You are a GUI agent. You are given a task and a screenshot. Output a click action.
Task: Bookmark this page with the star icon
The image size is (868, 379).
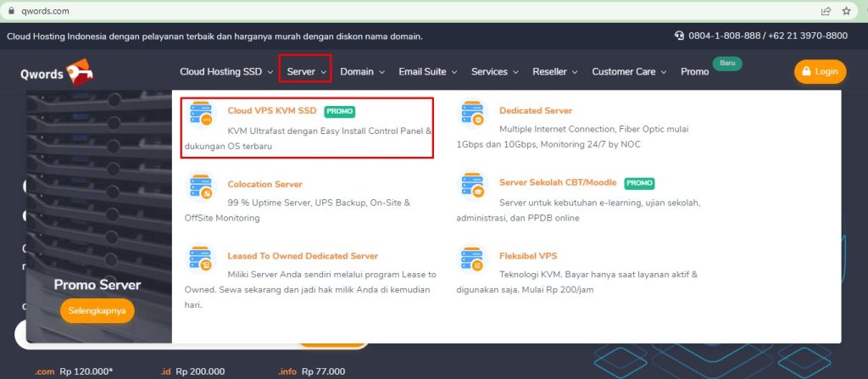846,11
